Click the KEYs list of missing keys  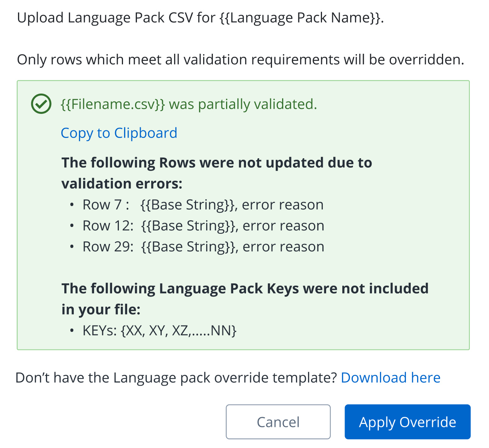159,331
